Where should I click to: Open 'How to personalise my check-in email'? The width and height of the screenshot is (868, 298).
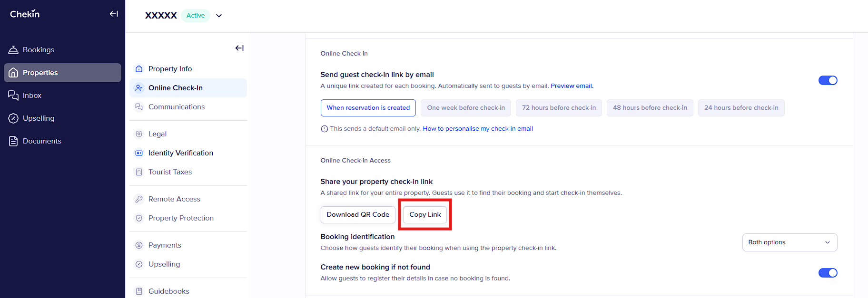click(478, 129)
